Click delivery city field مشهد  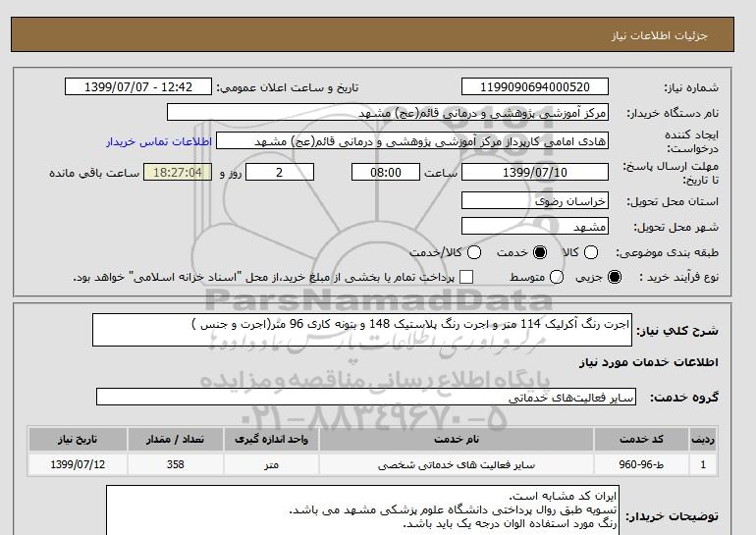535,226
